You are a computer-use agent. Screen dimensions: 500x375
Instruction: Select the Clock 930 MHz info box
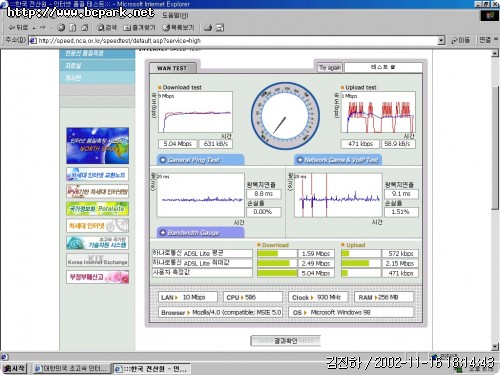tap(318, 297)
